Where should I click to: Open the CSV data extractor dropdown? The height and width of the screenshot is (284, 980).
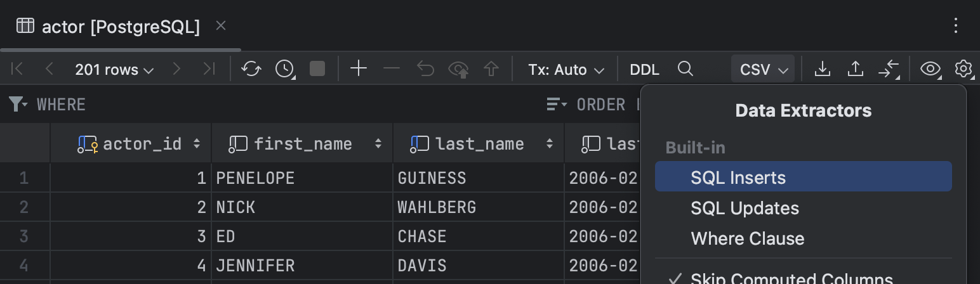(x=763, y=69)
